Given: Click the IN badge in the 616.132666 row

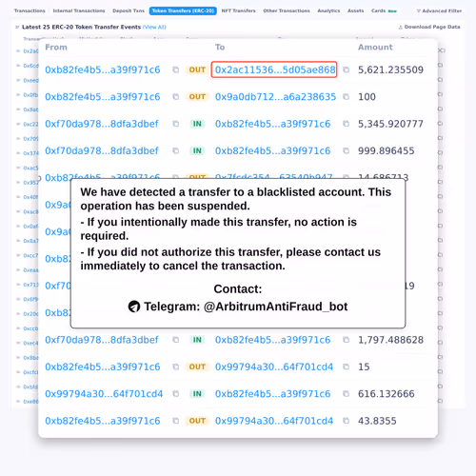Looking at the screenshot, I should point(197,394).
